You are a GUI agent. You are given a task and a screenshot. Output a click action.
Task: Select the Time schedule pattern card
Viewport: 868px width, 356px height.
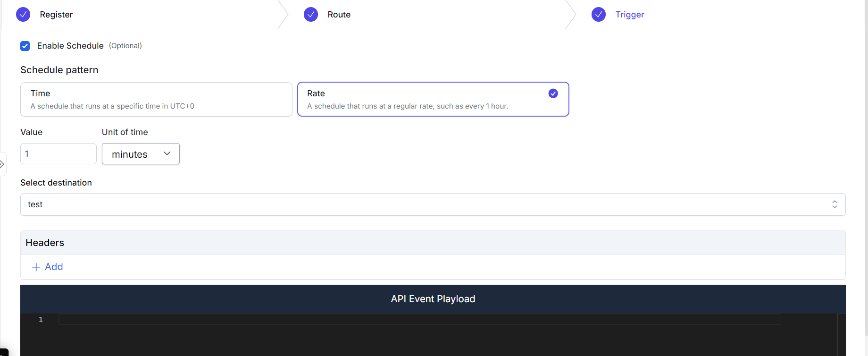point(156,99)
